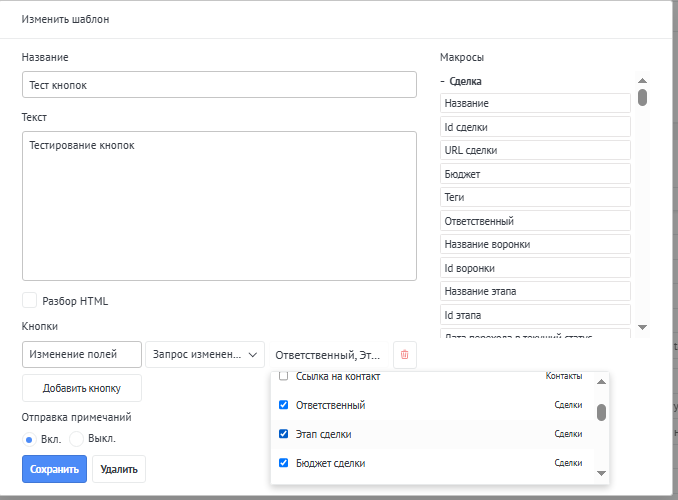Select Вкл. radio for note sending
This screenshot has width=678, height=500.
(x=29, y=439)
